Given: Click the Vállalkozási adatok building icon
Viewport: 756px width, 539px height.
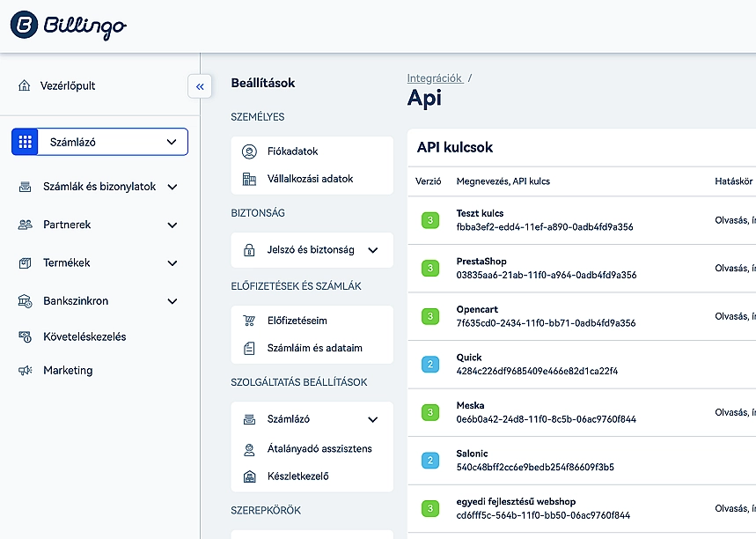Looking at the screenshot, I should pos(249,179).
